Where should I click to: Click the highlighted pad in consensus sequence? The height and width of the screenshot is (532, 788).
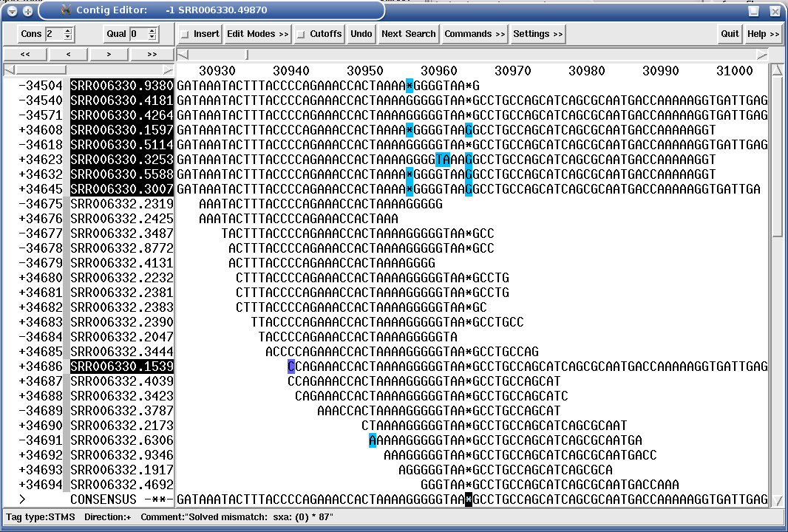469,499
